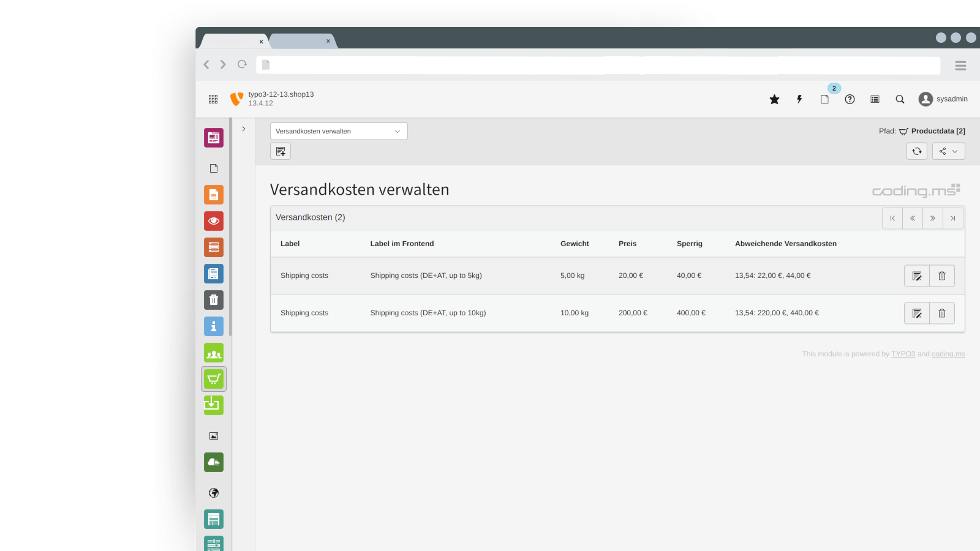
Task: Open the Recycler trash module
Action: (214, 300)
